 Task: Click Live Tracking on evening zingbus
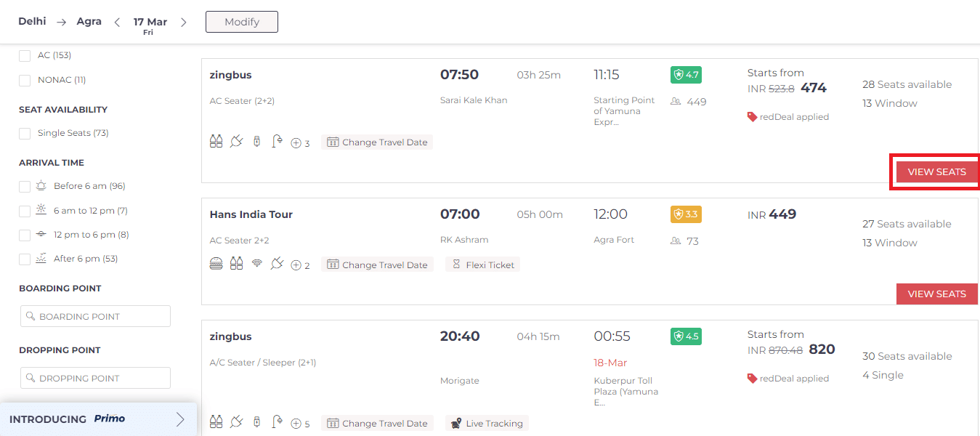click(x=486, y=422)
